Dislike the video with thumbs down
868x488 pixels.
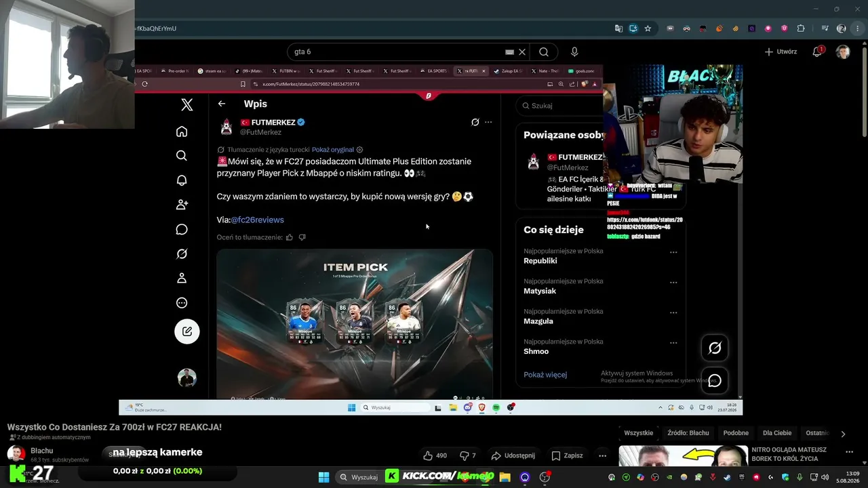click(x=468, y=455)
